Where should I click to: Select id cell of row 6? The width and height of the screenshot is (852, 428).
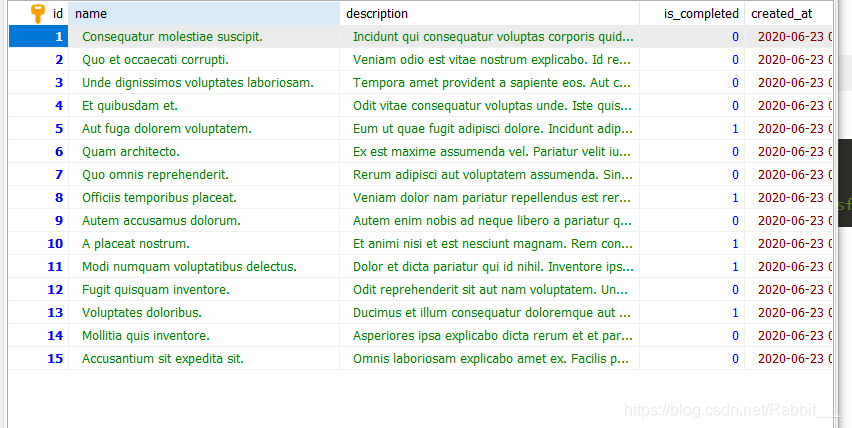coord(39,152)
